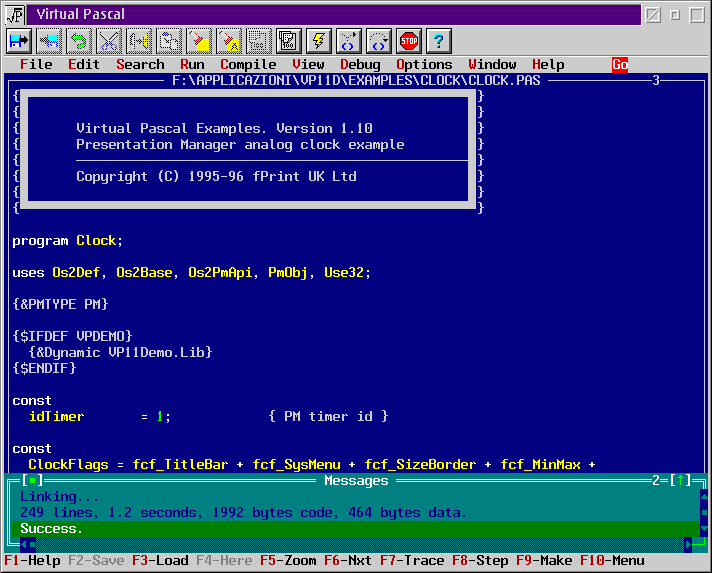
Task: Click the {&PMTYPE PM} directive line
Action: [60, 304]
